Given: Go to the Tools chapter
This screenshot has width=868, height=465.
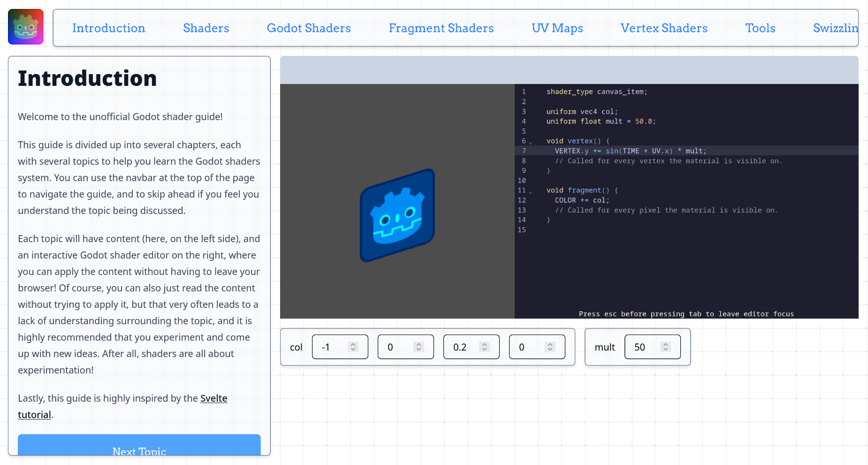Looking at the screenshot, I should coord(760,28).
